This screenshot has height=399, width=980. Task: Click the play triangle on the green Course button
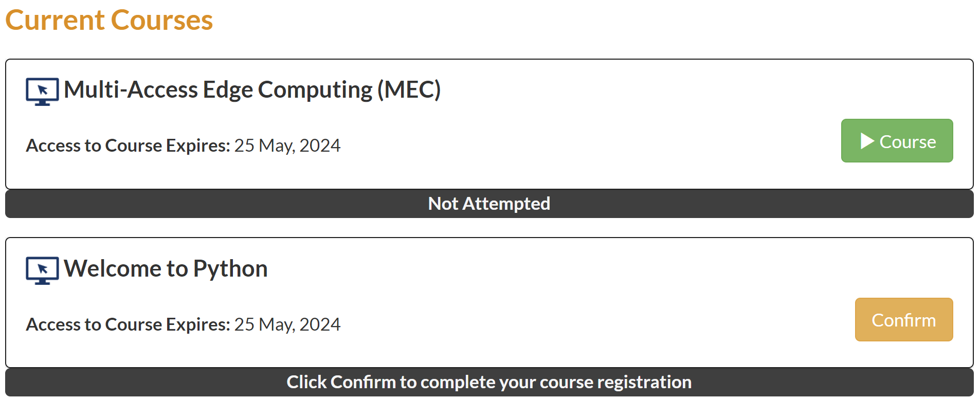point(867,141)
